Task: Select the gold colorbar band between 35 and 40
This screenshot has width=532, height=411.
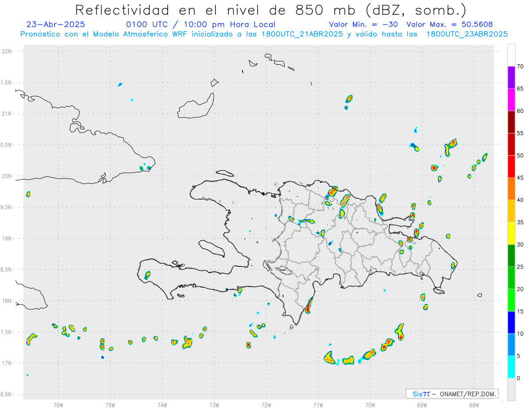Action: click(x=511, y=211)
